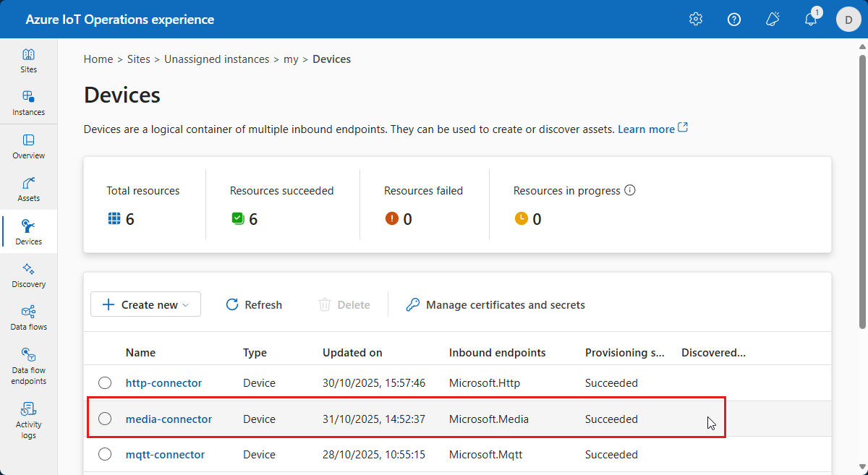Open Activity logs in the sidebar

pos(28,421)
